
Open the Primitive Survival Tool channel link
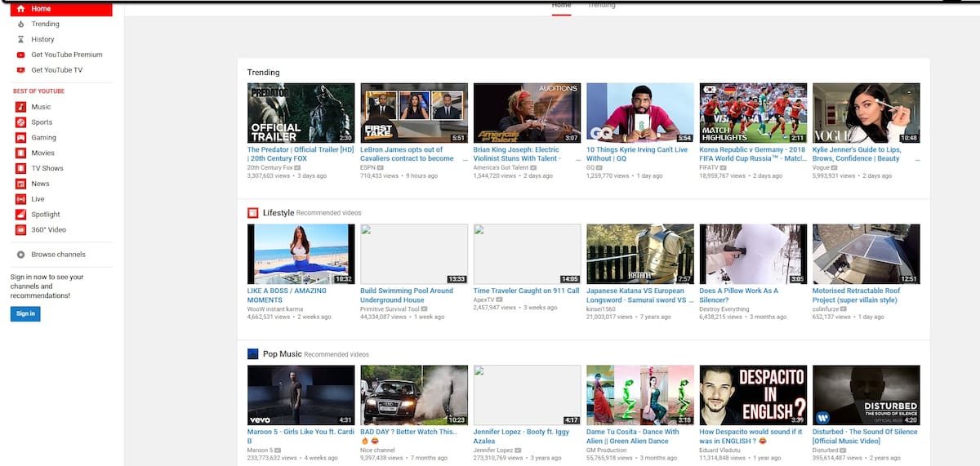click(x=390, y=309)
